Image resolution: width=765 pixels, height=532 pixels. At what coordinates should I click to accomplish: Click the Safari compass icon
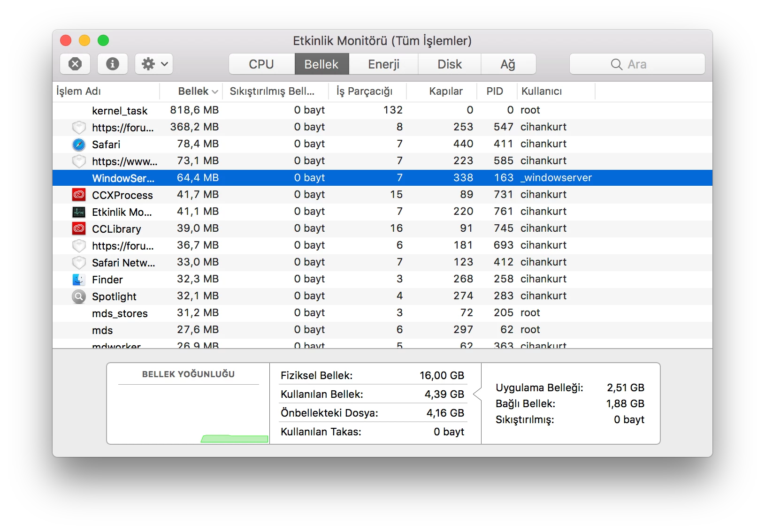click(79, 144)
